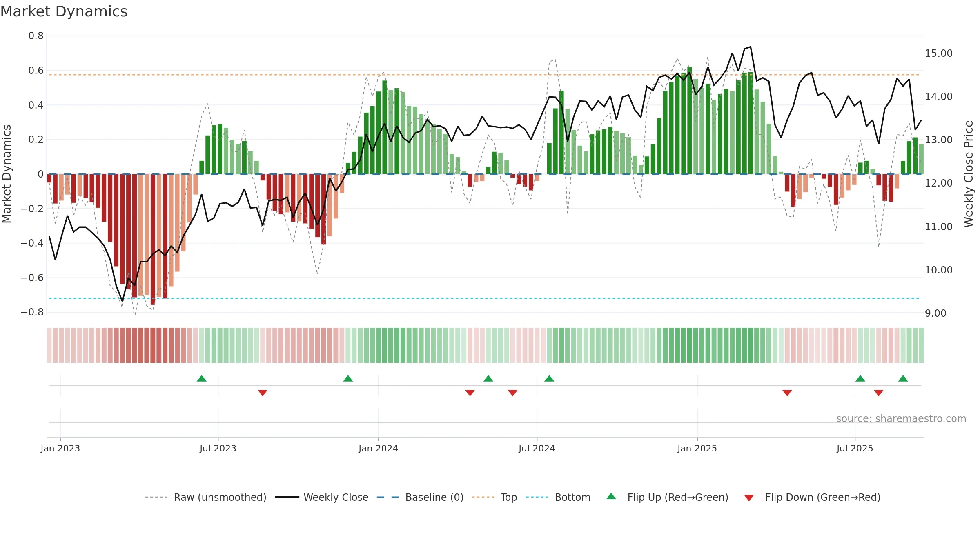Toggle Flip Down (Green→Red) legend entry
The image size is (980, 551).
(x=812, y=497)
